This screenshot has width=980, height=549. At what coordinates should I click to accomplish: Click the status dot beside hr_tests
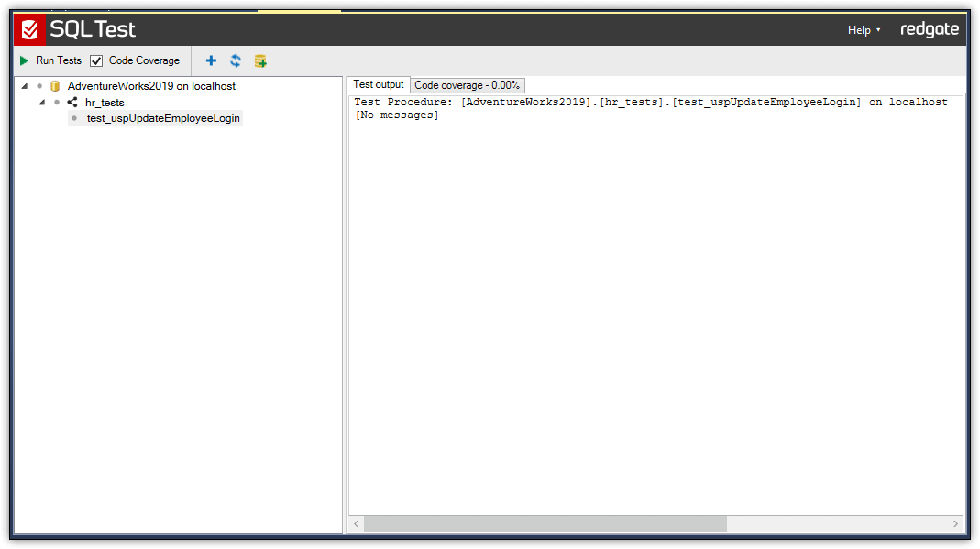pos(57,103)
